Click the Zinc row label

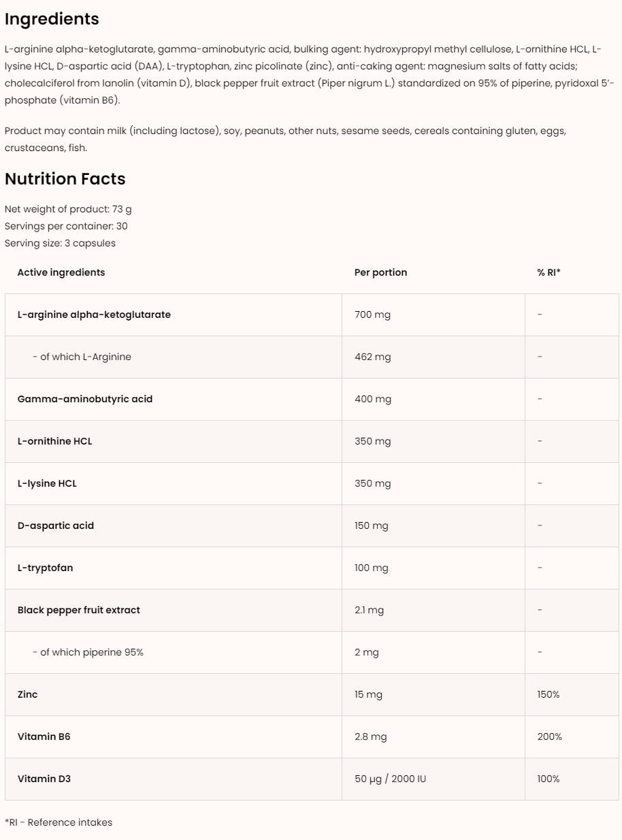click(x=27, y=694)
